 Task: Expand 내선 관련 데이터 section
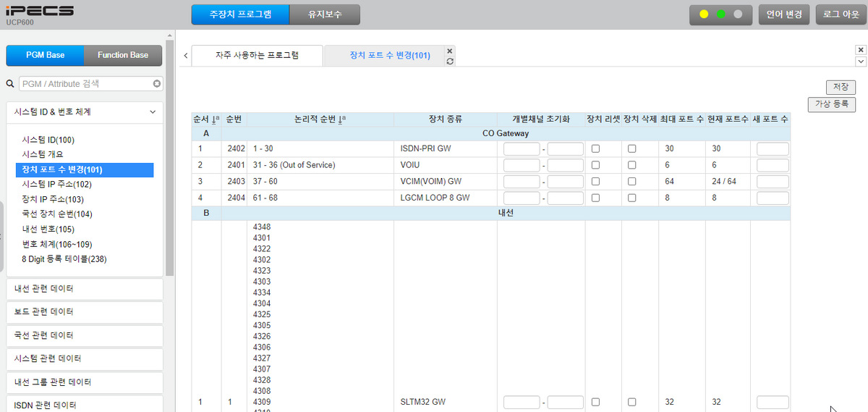click(85, 289)
